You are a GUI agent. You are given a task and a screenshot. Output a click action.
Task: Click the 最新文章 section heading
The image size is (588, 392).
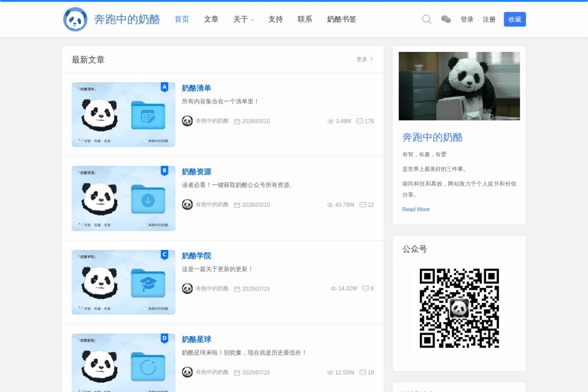point(88,60)
